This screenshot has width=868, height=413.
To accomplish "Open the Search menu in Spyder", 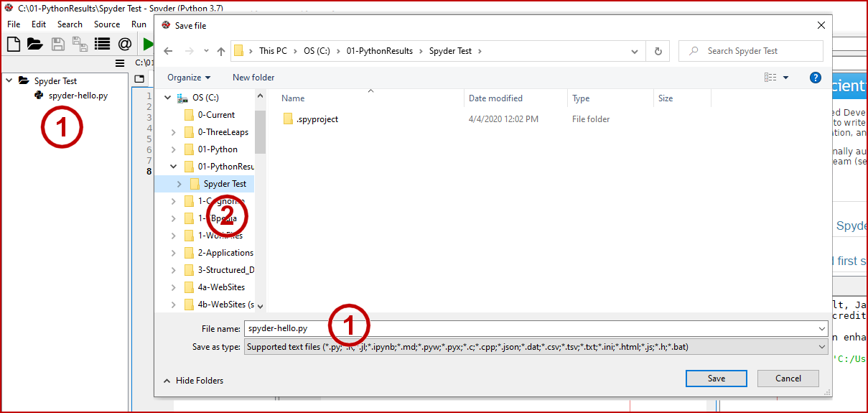I will 70,24.
